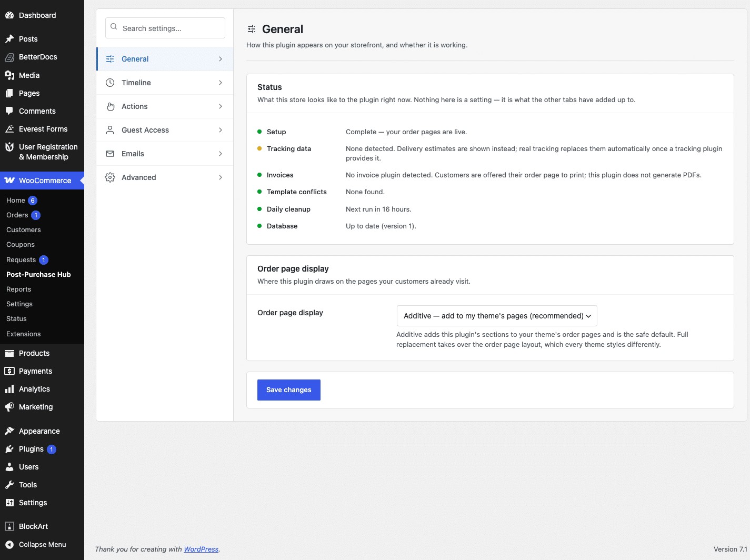Expand the Actions tab chevron

(221, 106)
